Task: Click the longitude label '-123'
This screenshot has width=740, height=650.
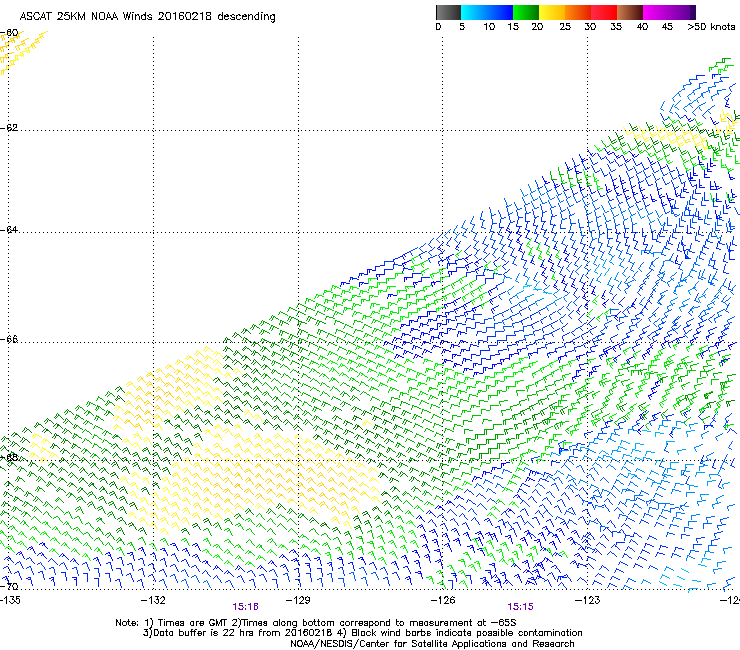Action: point(587,600)
